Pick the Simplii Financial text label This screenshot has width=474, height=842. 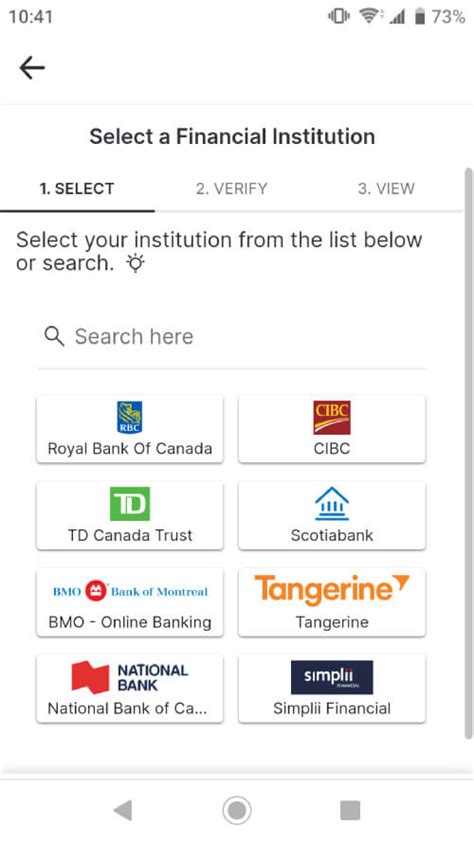(332, 708)
